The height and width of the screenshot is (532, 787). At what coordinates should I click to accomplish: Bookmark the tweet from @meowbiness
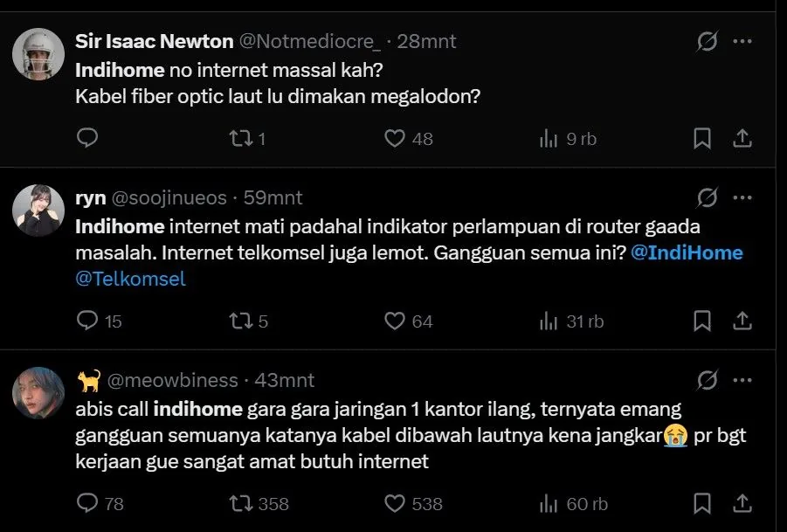[701, 504]
